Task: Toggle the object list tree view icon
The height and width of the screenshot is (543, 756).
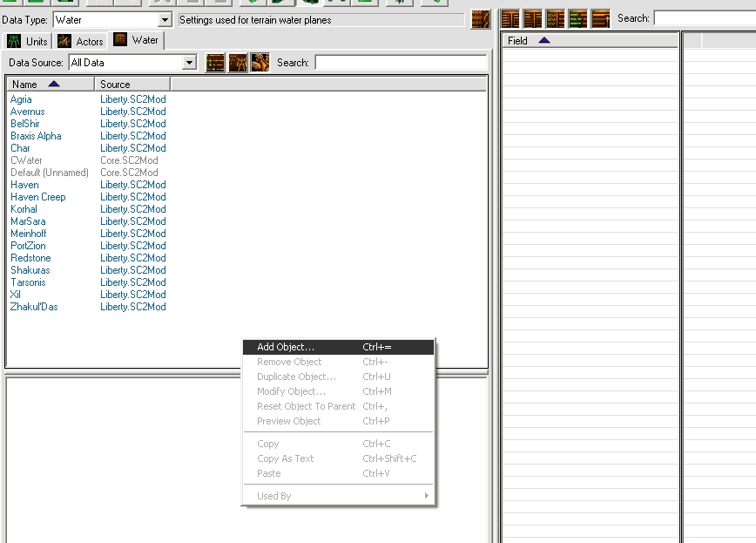Action: (215, 63)
